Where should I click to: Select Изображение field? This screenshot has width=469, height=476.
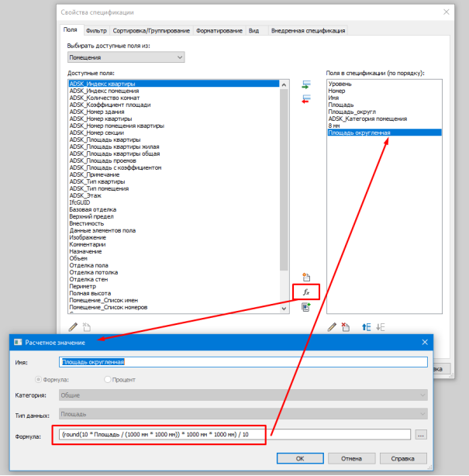click(x=174, y=237)
